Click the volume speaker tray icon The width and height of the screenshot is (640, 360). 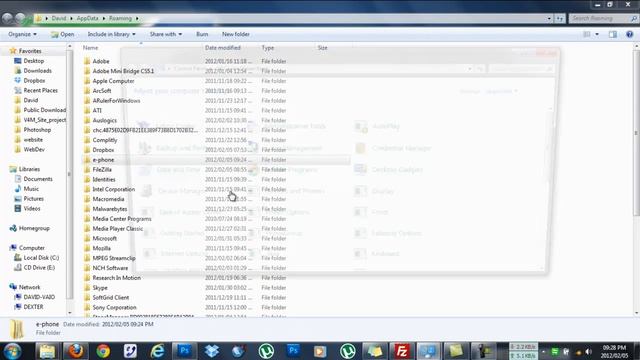coord(588,351)
